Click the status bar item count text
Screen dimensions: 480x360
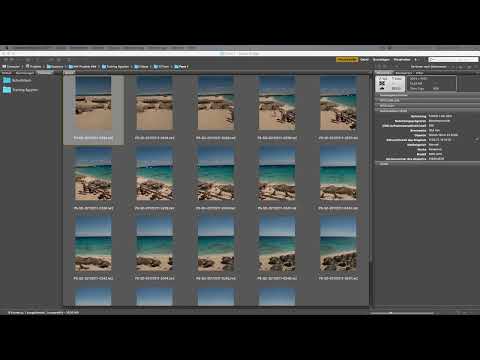click(x=43, y=313)
